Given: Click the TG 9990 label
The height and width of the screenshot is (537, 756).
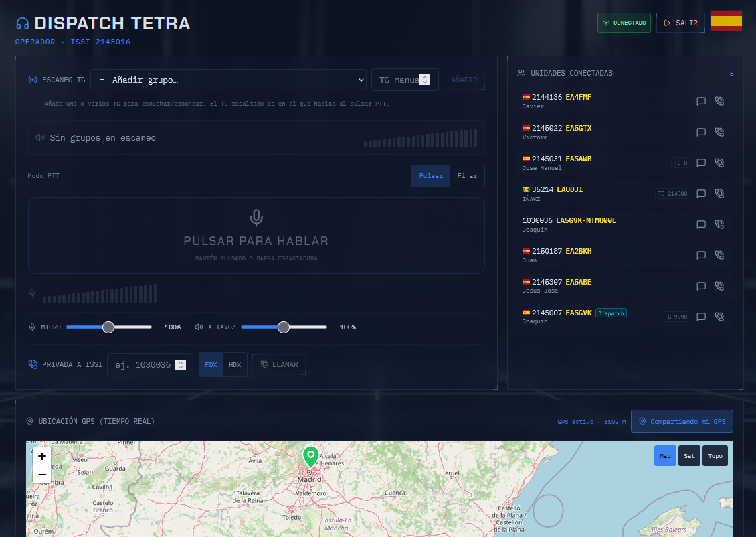Looking at the screenshot, I should point(676,317).
